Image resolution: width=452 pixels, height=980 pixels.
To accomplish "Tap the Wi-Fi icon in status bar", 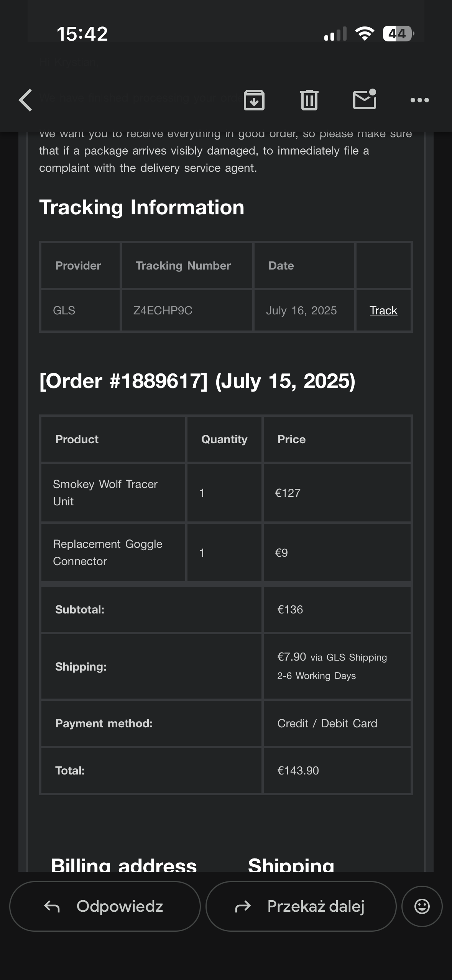I will pyautogui.click(x=365, y=34).
